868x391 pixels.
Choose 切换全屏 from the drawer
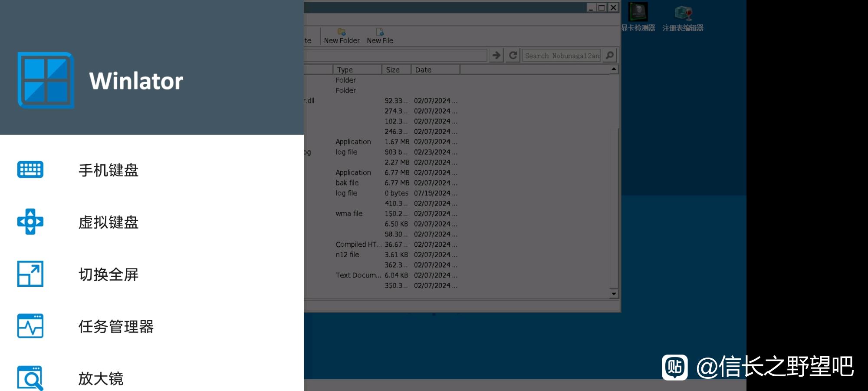(x=152, y=274)
